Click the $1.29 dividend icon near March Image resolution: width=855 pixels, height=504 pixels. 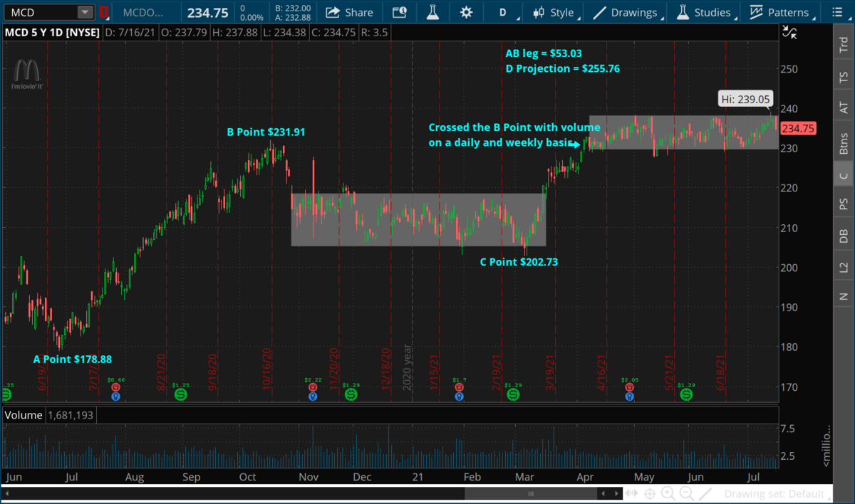click(512, 394)
